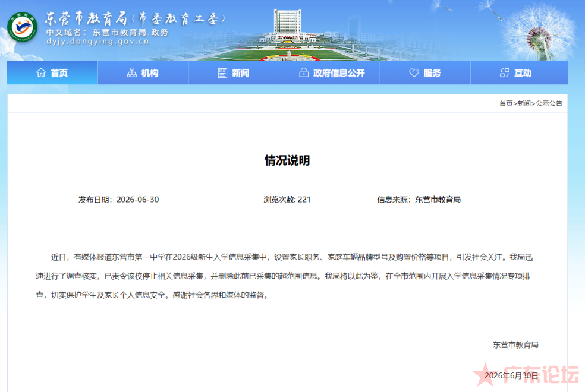The image size is (585, 392).
Task: Open the 机构 navigation tab
Action: (143, 72)
